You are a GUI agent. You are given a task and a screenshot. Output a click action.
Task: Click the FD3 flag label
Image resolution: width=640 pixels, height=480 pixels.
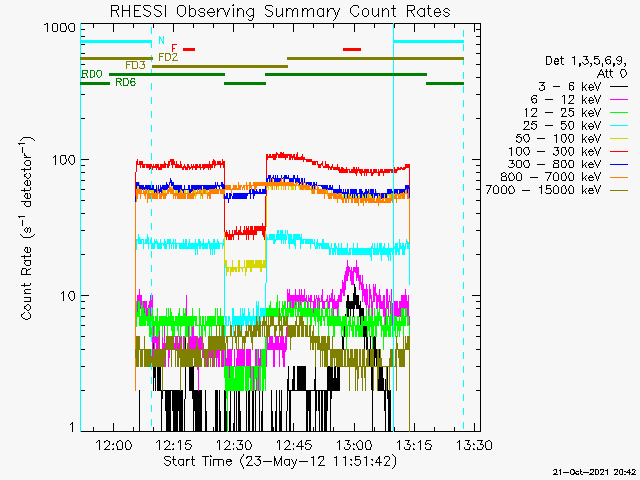[135, 65]
